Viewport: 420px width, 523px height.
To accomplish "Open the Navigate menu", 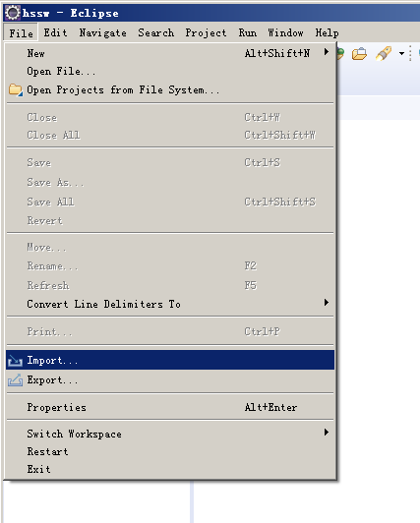I will click(102, 32).
